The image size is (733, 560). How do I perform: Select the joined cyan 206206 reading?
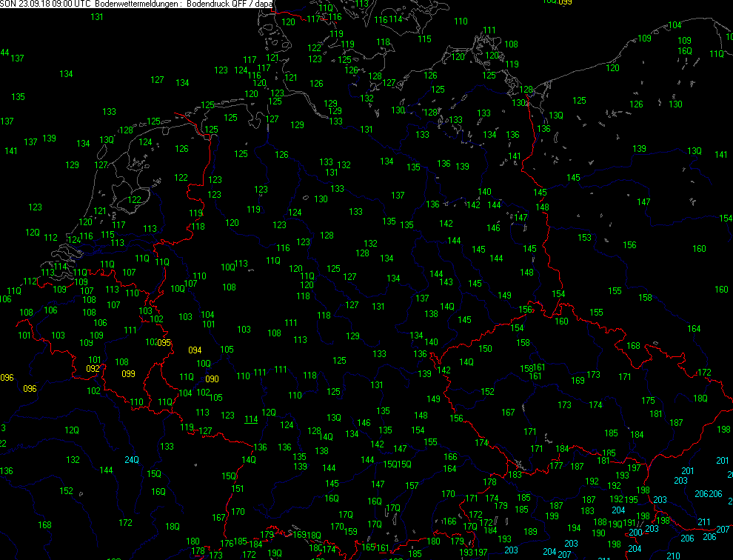click(709, 494)
